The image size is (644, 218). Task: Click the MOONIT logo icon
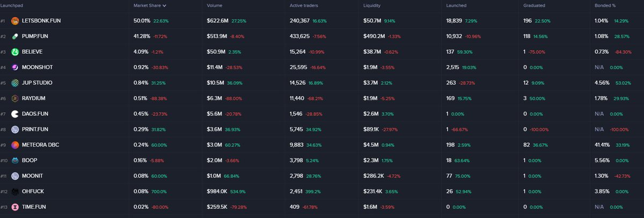(15, 176)
